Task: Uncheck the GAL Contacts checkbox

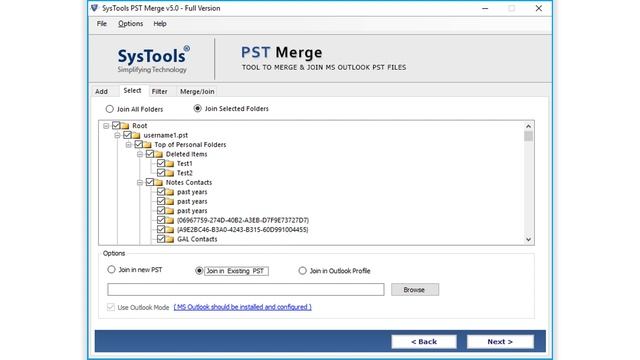Action: click(161, 239)
